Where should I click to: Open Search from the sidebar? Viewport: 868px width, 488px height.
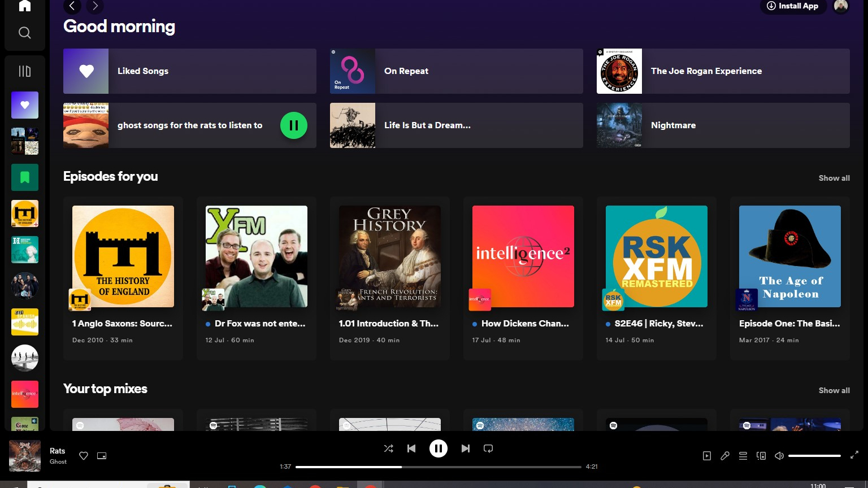[25, 33]
